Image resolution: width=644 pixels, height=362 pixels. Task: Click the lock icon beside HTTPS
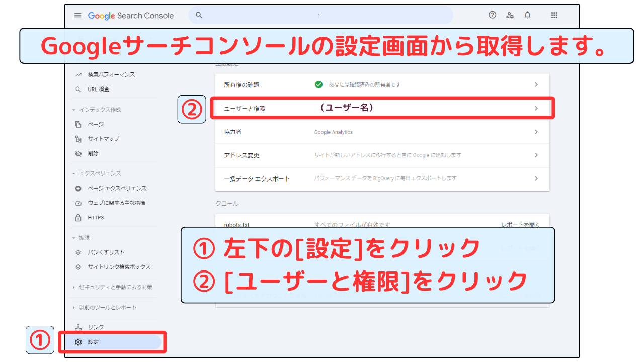[78, 218]
